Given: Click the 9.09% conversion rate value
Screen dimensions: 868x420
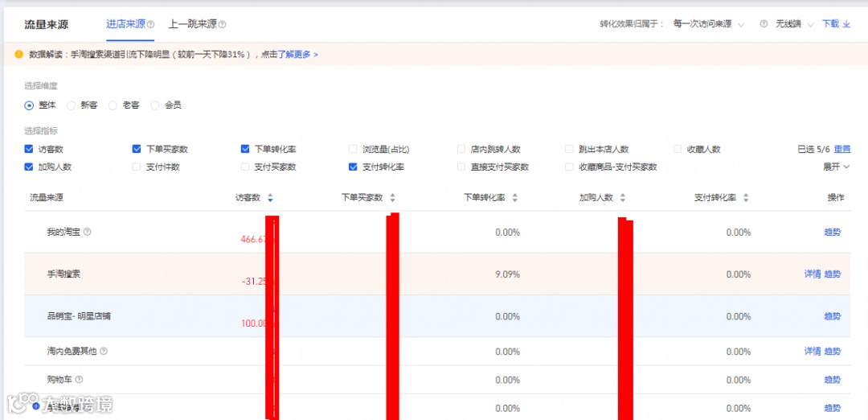Looking at the screenshot, I should [508, 274].
